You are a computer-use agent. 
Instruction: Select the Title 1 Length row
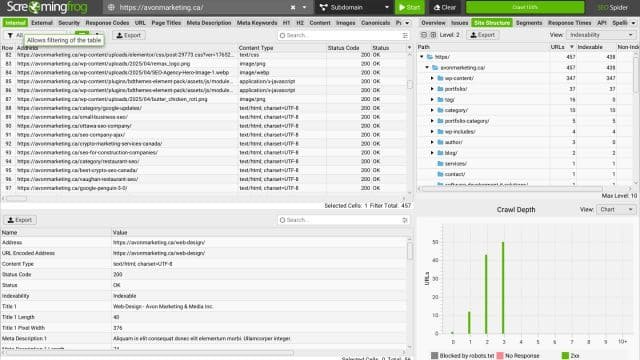click(204, 317)
